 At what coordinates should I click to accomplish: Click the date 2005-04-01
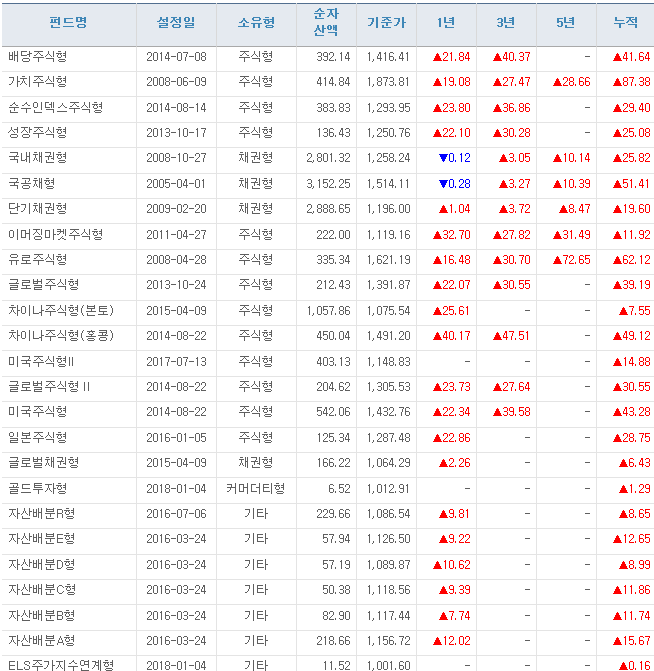[176, 184]
